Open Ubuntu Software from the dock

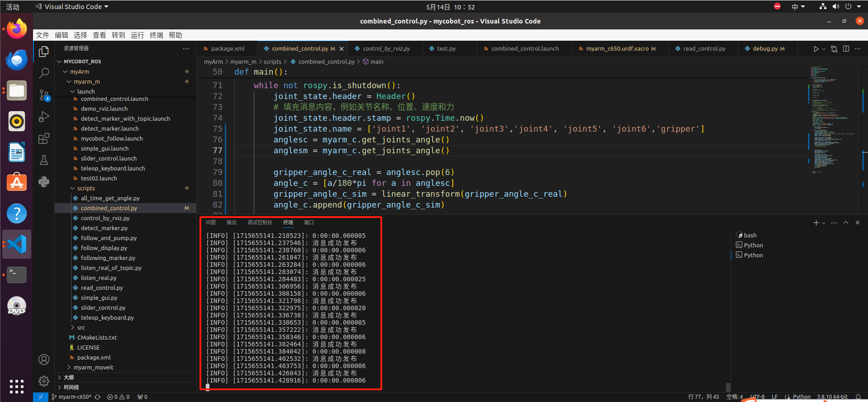coord(17,183)
